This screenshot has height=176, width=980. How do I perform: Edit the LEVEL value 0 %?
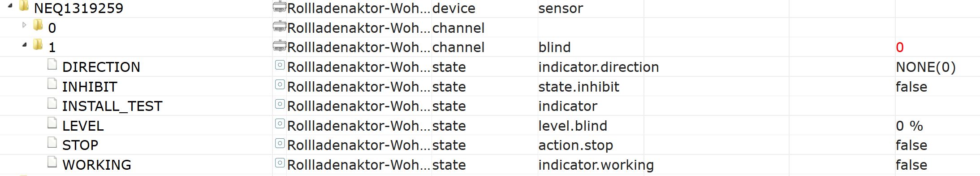(x=909, y=126)
